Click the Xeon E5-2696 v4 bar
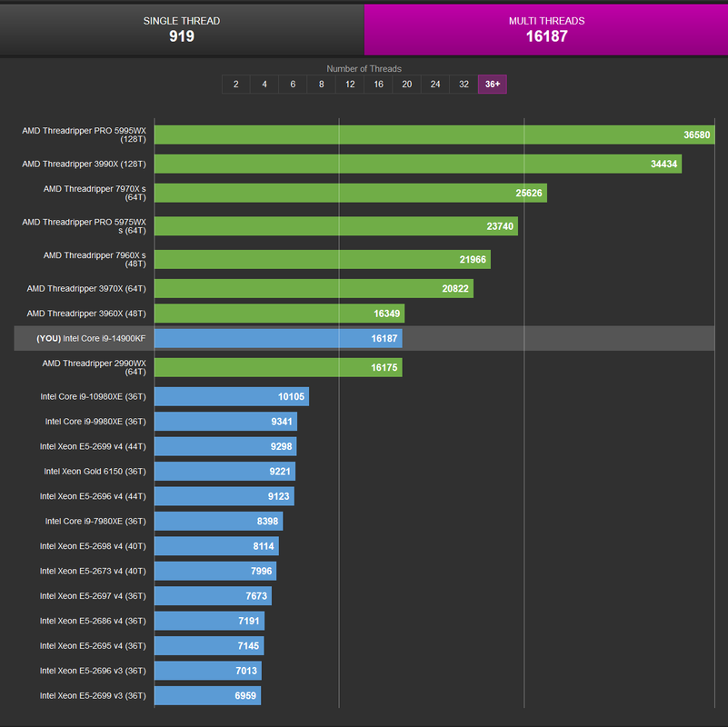Screen dimensions: 728x727 click(224, 496)
